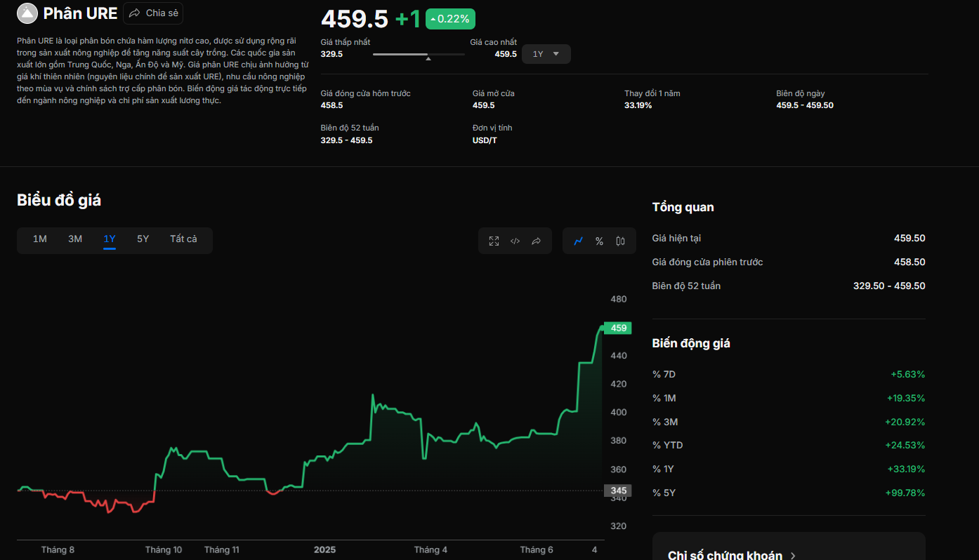
Task: Click the low-high price range slider
Action: (419, 54)
